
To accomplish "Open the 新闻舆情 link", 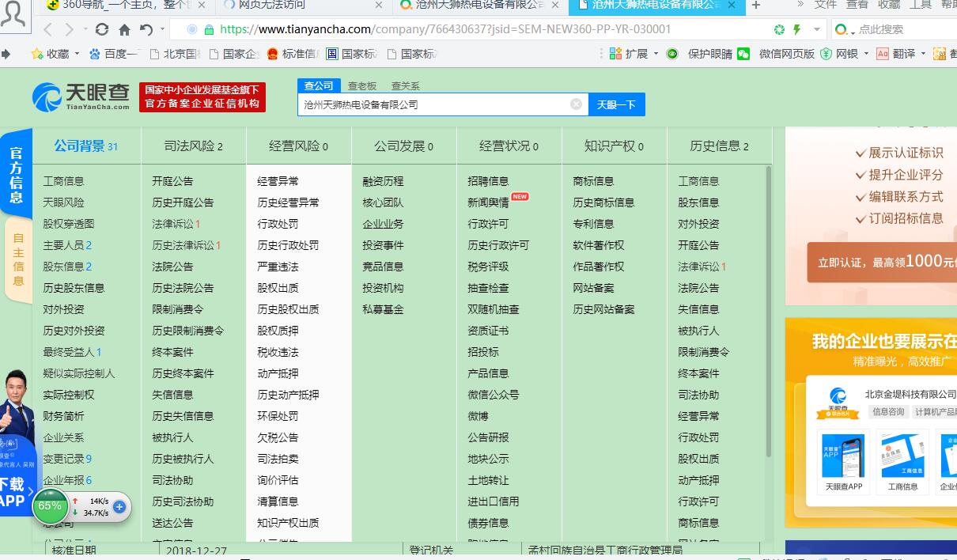I will click(x=489, y=202).
